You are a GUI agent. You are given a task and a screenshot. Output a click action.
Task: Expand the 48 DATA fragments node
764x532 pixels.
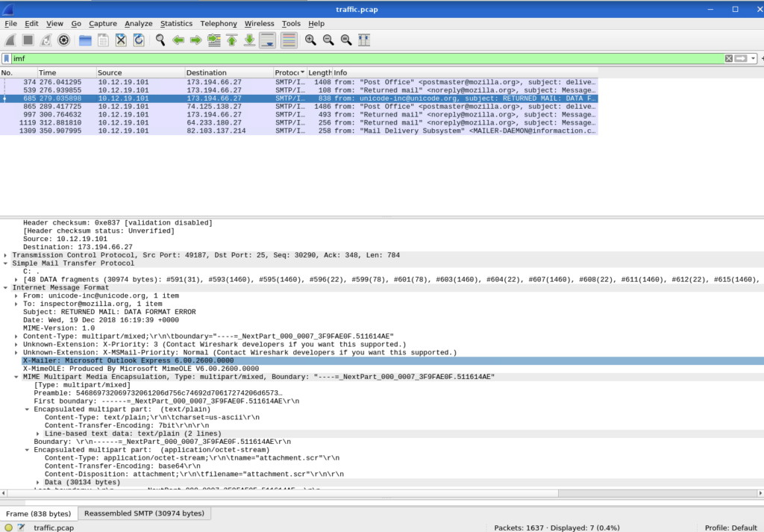coord(16,280)
